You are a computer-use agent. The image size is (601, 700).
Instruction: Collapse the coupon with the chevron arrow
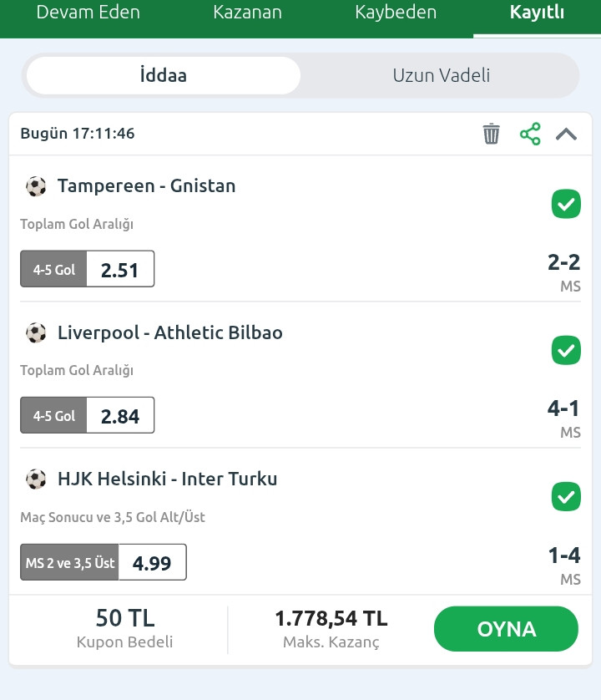pos(566,134)
